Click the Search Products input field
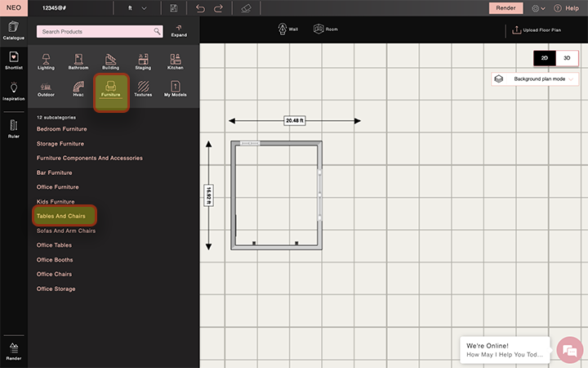 coord(94,31)
